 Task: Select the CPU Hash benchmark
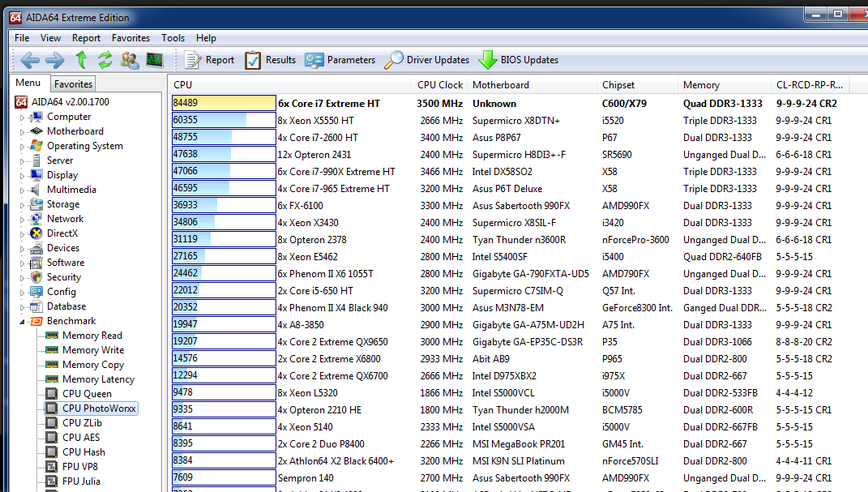(x=83, y=452)
